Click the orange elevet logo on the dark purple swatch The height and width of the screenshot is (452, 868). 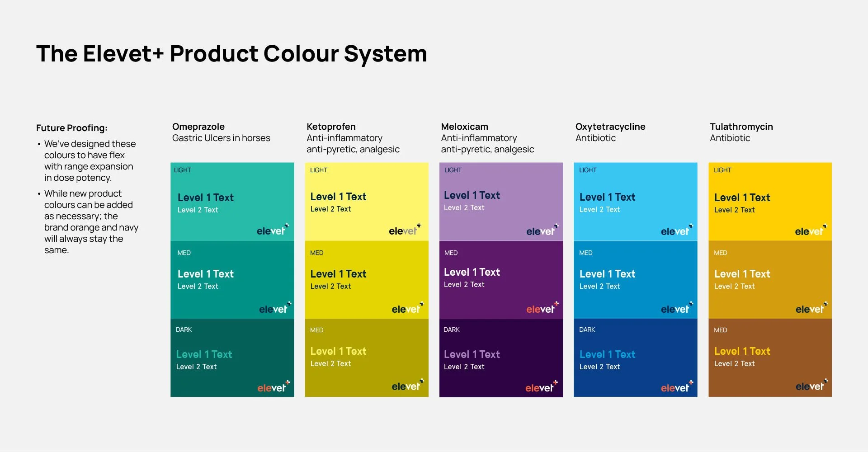point(541,387)
